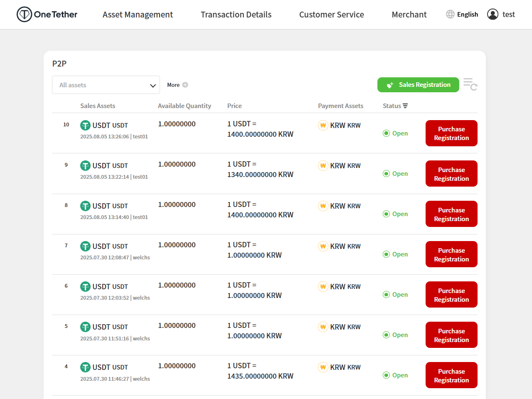
Task: Click the green Sales Registration button
Action: (x=418, y=85)
